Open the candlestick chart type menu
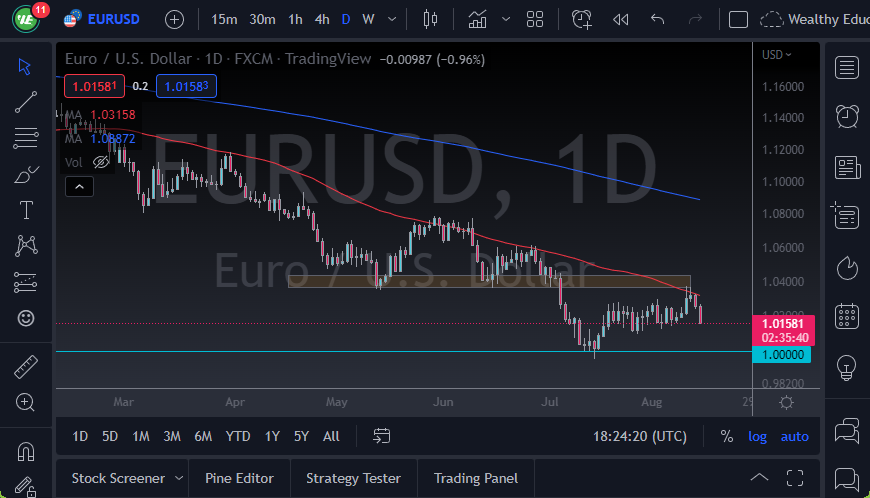The image size is (870, 498). (x=430, y=20)
